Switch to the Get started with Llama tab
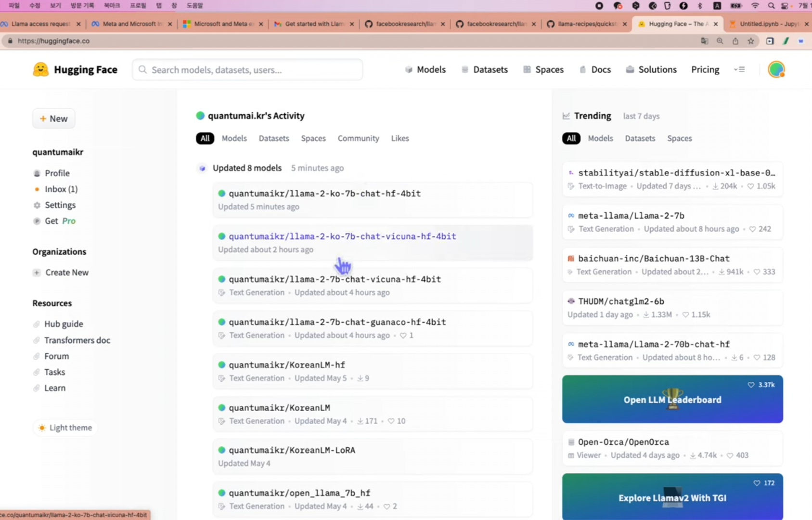This screenshot has width=812, height=520. click(314, 24)
